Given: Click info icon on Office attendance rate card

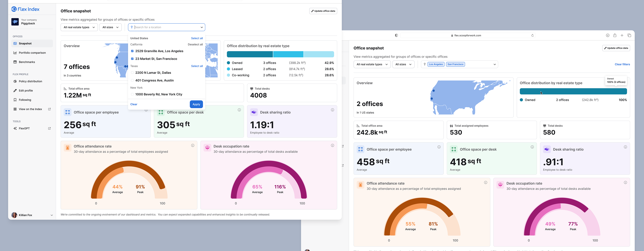Looking at the screenshot, I should click(193, 146).
